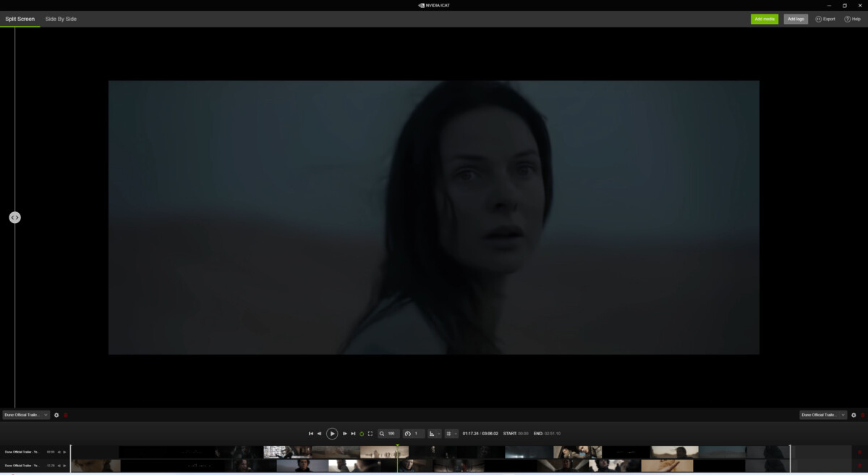Click the split screen divider handle
Viewport: 868px width, 475px height.
point(15,217)
